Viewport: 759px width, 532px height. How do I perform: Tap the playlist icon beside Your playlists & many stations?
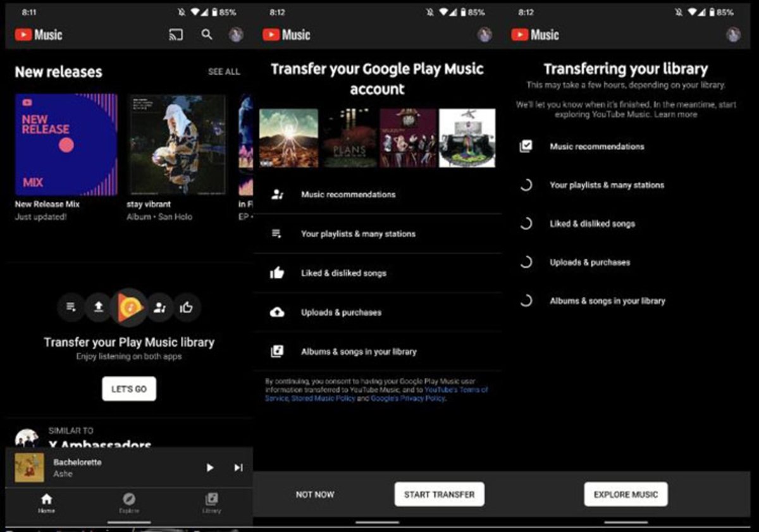pyautogui.click(x=277, y=234)
